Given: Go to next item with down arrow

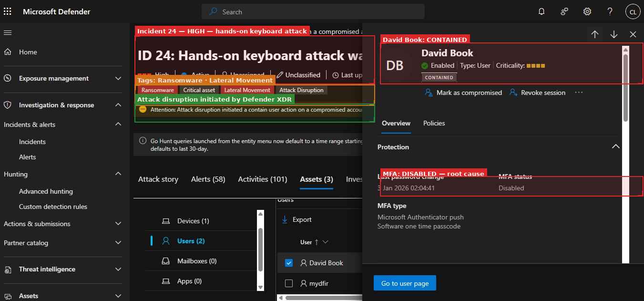Looking at the screenshot, I should click(x=614, y=34).
